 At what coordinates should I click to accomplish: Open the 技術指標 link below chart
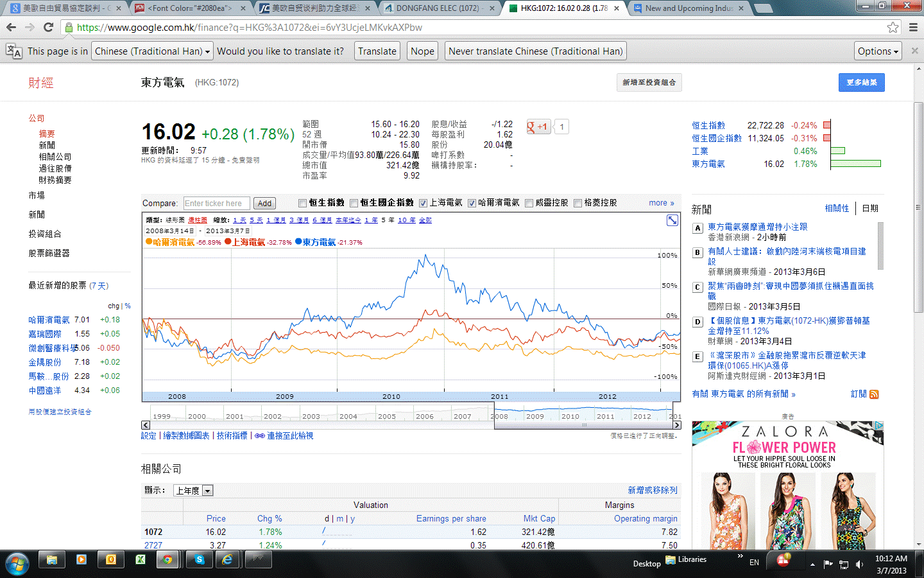(x=232, y=436)
